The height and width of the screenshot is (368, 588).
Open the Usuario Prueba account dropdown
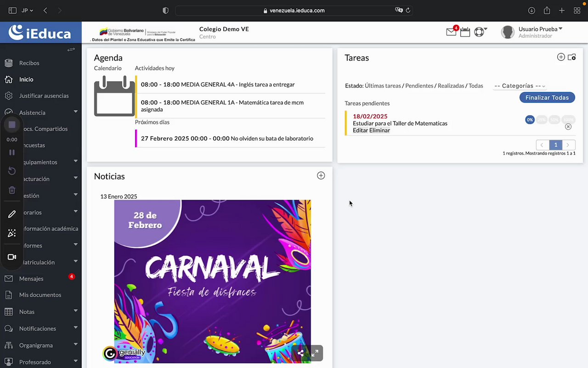pos(540,29)
